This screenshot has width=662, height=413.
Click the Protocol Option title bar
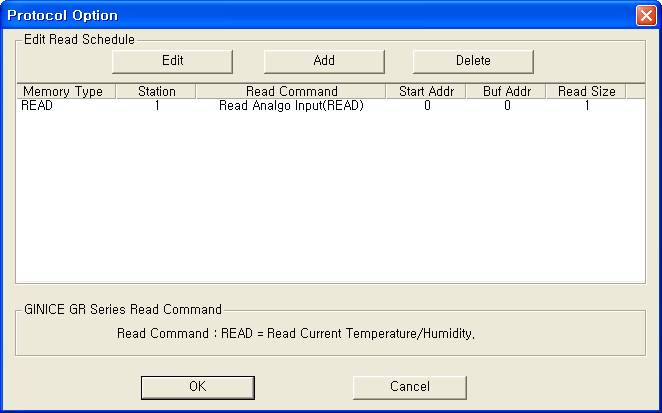click(300, 16)
